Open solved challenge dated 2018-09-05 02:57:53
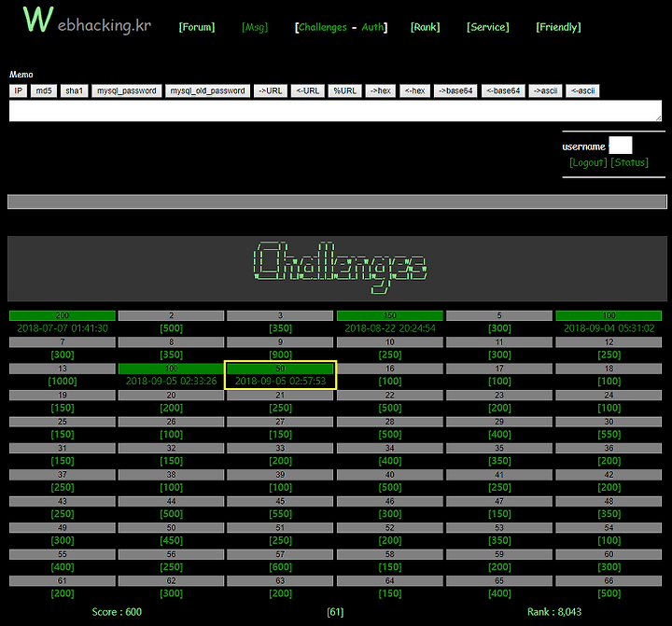 coord(280,369)
